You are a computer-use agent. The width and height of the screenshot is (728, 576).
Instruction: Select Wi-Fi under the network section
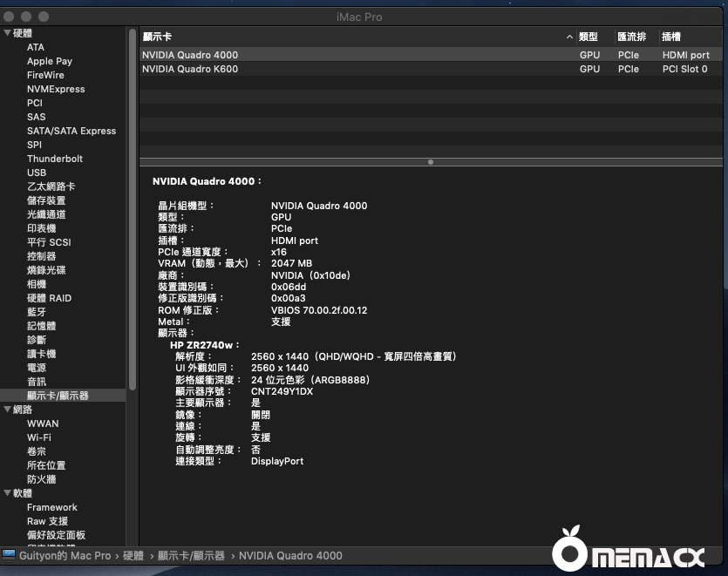pyautogui.click(x=39, y=437)
